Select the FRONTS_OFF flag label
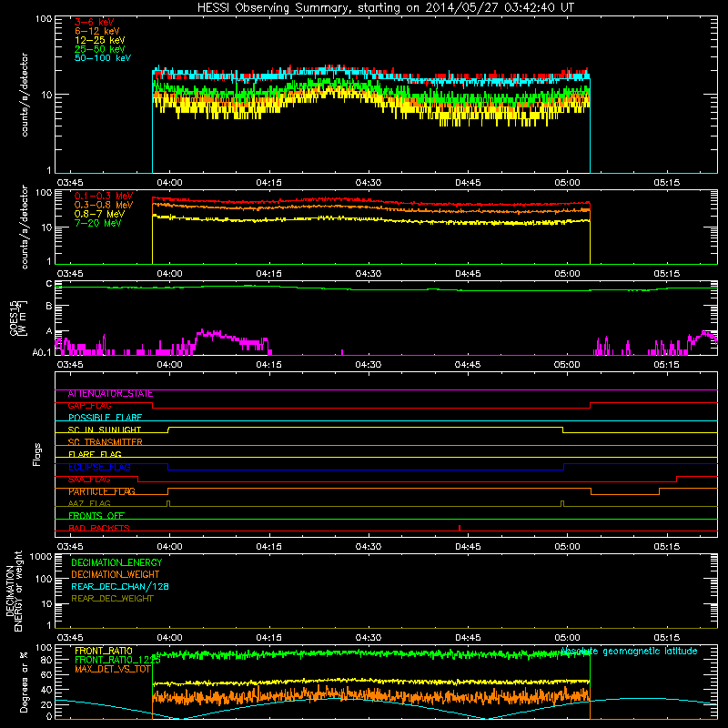The width and height of the screenshot is (728, 728). (96, 516)
